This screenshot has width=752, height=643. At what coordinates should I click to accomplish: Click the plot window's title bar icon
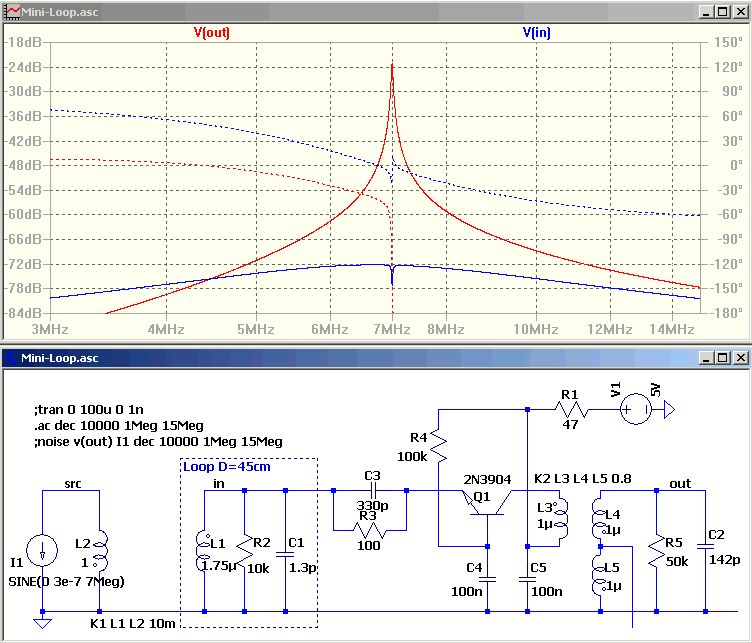coord(12,12)
